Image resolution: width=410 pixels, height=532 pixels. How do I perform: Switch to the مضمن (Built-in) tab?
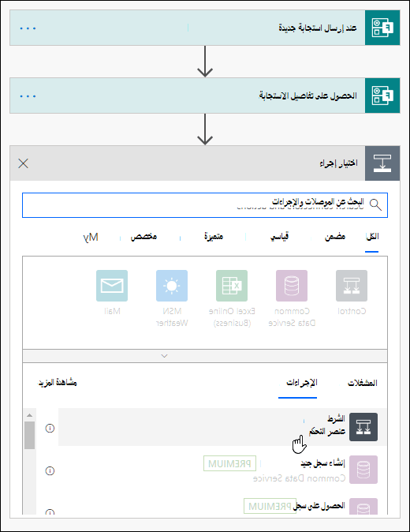pos(335,237)
